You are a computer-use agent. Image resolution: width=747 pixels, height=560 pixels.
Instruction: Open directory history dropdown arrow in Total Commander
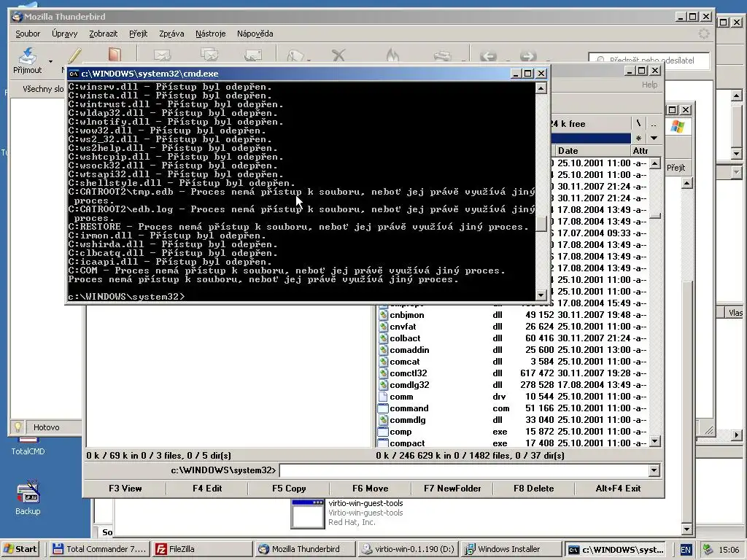(654, 138)
